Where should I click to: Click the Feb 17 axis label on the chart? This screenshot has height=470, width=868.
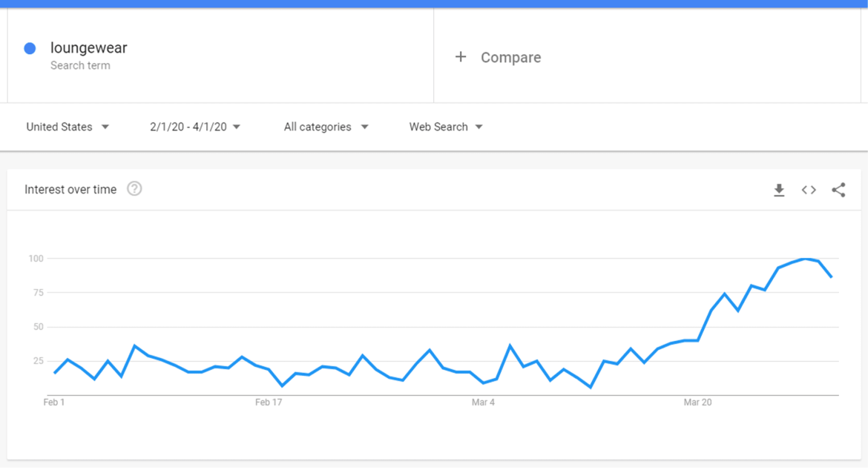[x=268, y=403]
